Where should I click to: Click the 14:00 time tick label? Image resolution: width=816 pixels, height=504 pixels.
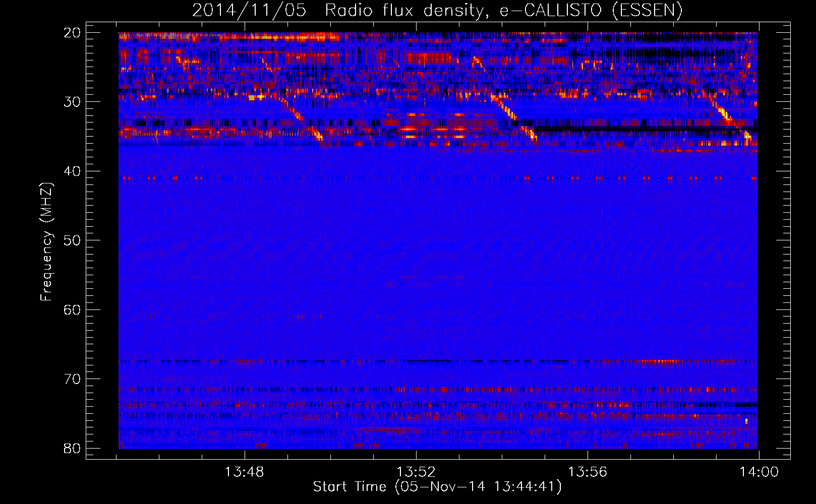pyautogui.click(x=759, y=472)
